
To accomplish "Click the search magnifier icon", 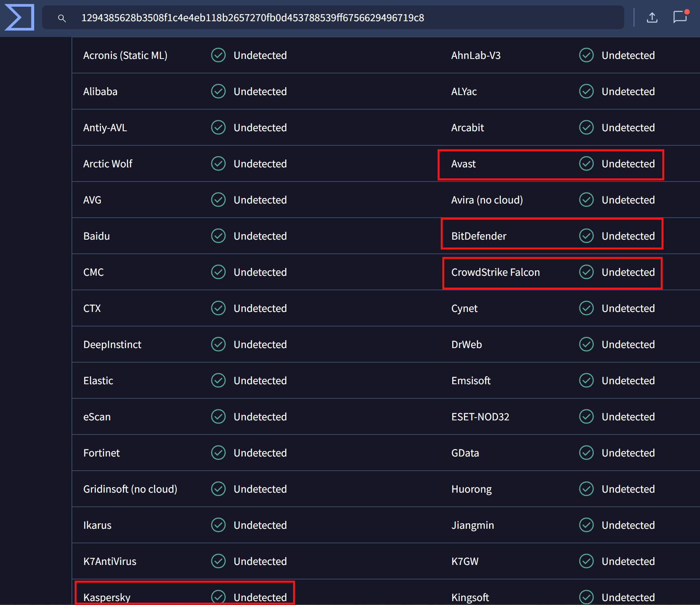I will (62, 18).
